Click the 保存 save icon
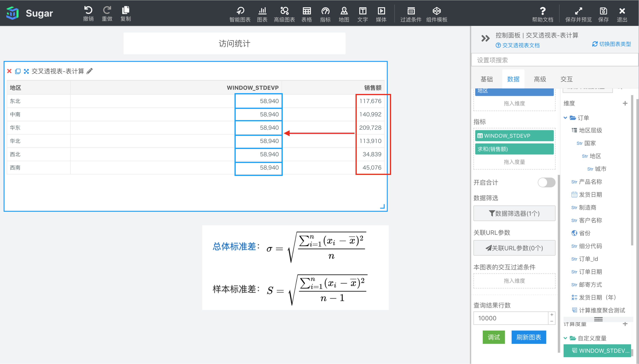The width and height of the screenshot is (639, 364). [x=603, y=14]
